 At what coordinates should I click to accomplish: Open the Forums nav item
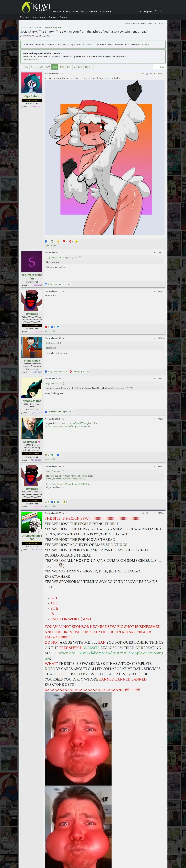pyautogui.click(x=57, y=11)
